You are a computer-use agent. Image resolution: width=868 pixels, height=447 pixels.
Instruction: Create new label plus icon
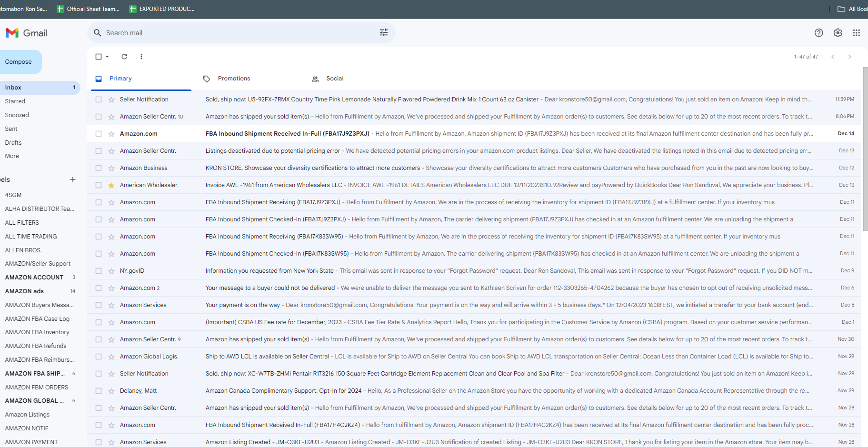(73, 179)
